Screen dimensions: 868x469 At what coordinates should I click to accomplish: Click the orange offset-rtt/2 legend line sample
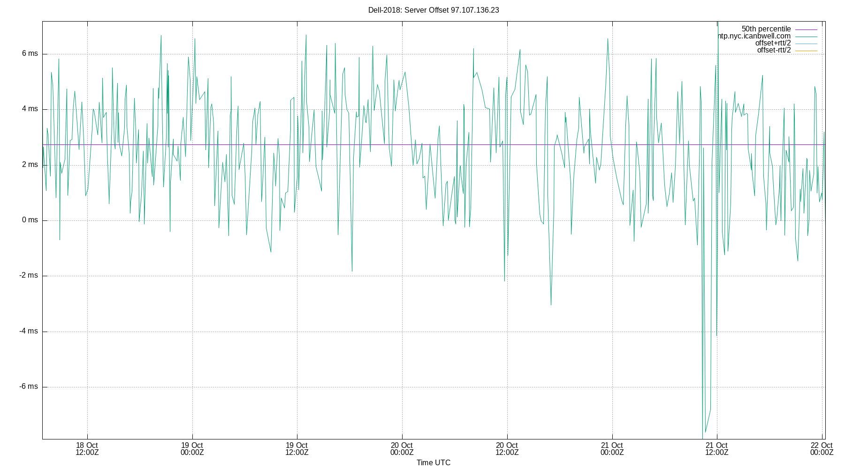[806, 51]
